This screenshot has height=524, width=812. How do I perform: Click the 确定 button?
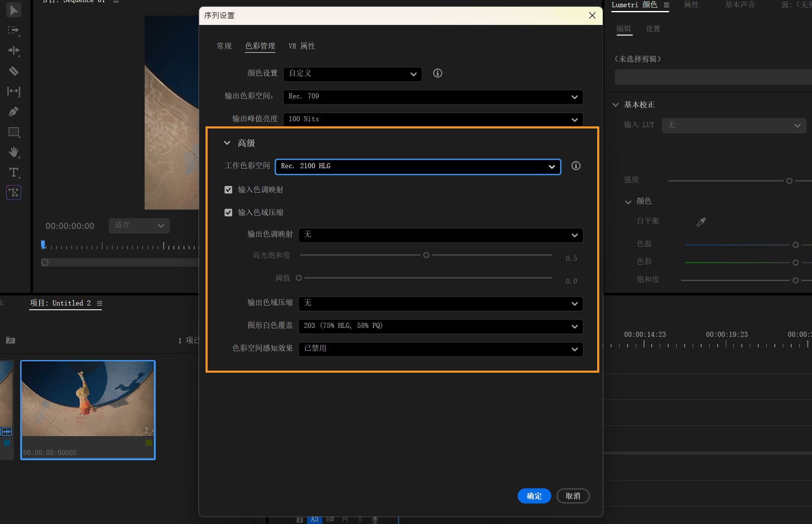534,496
